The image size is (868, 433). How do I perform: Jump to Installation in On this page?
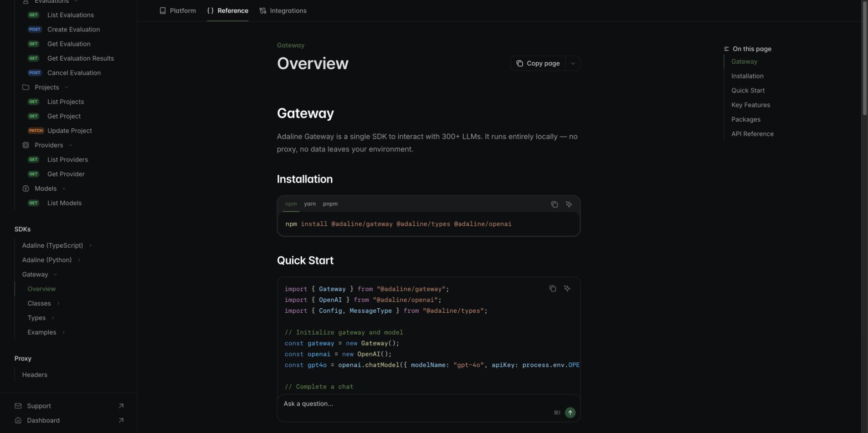747,76
